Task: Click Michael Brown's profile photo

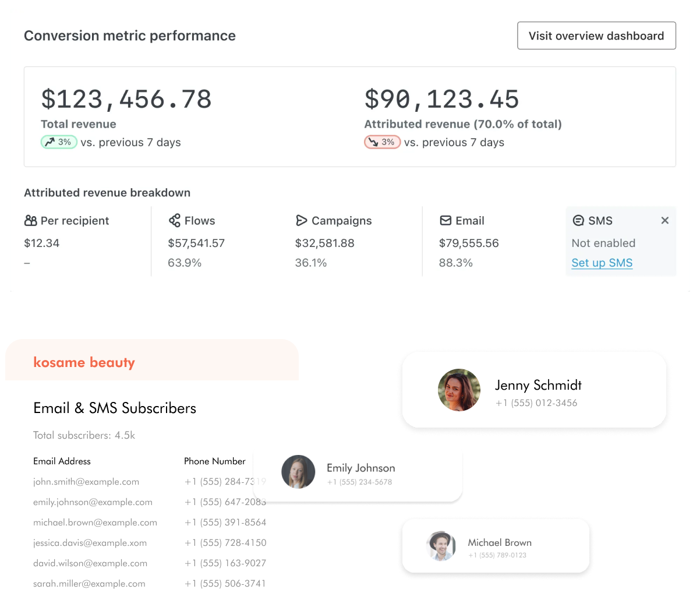Action: 441,546
